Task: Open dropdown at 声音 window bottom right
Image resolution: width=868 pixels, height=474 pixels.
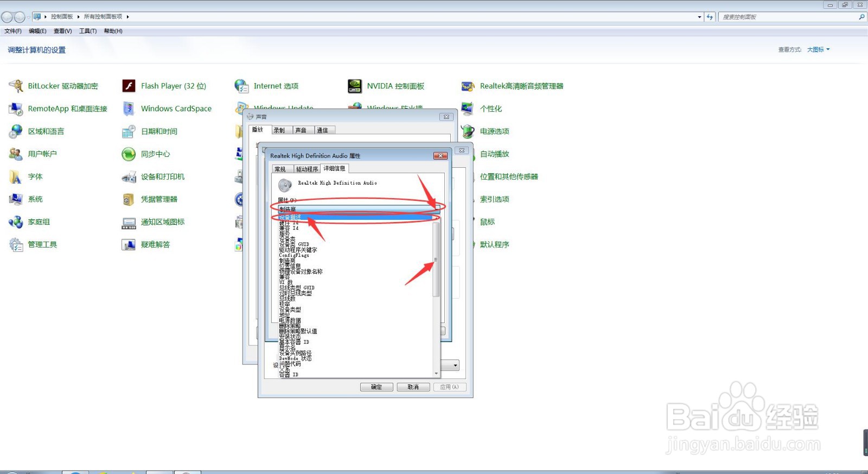Action: pyautogui.click(x=455, y=365)
